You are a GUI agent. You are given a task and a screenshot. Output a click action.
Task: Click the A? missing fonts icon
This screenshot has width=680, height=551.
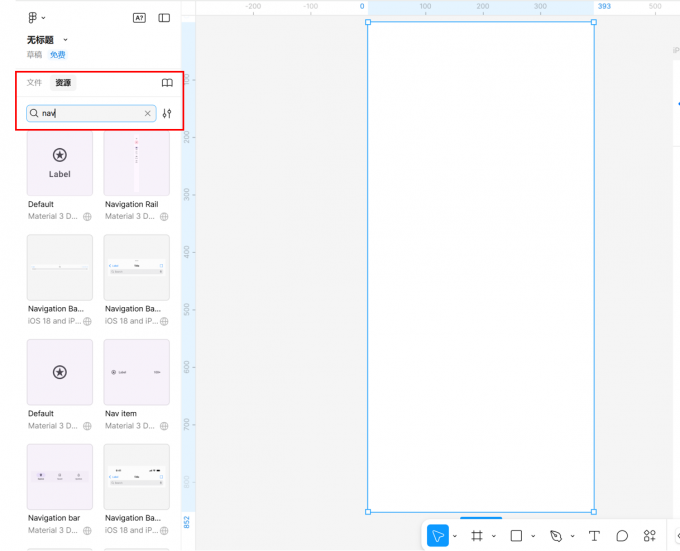[x=139, y=18]
